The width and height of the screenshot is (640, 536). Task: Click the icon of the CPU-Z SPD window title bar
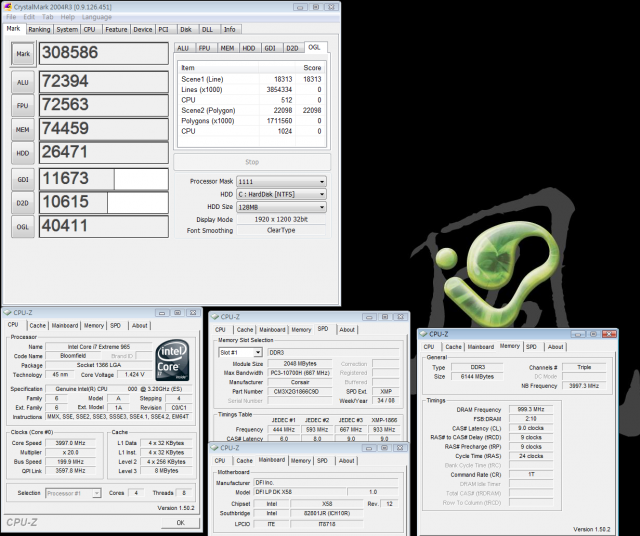pyautogui.click(x=215, y=317)
